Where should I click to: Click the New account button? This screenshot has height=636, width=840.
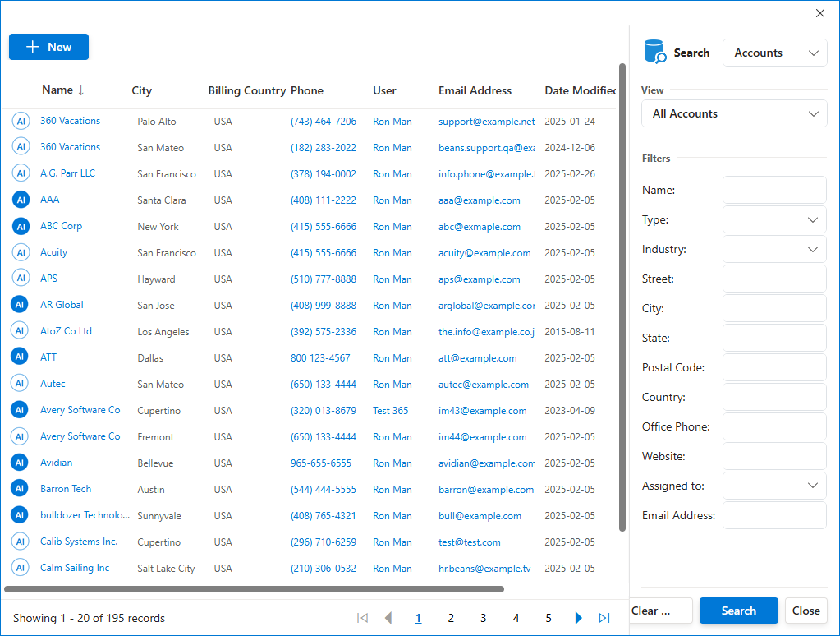[x=48, y=47]
